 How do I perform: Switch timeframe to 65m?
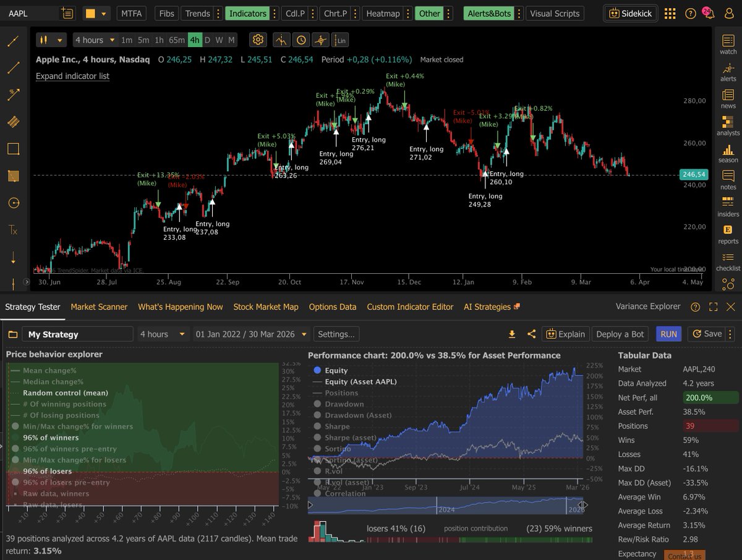coord(177,40)
